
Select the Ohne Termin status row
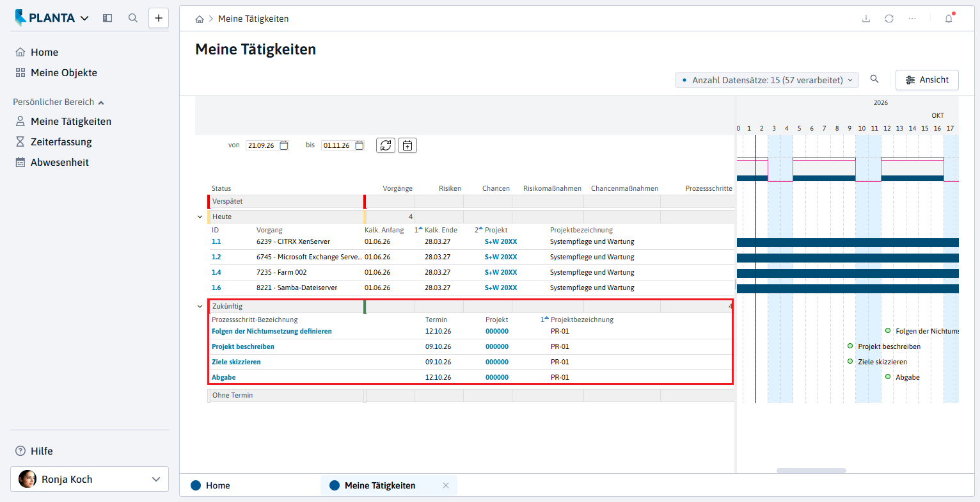click(x=471, y=396)
